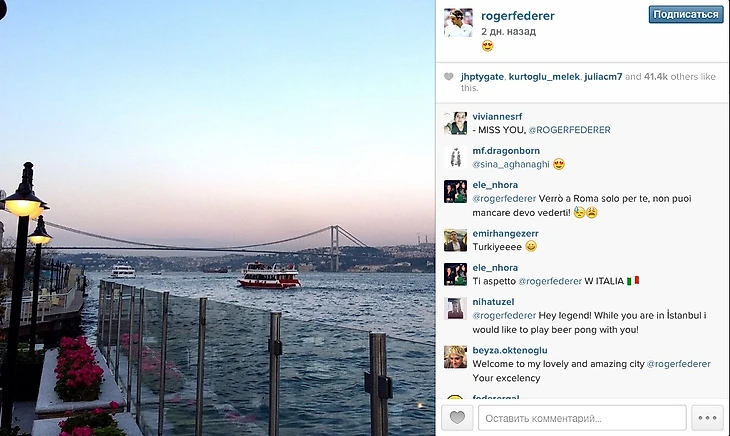Open beyza.oktenoglu avatar
Screen dimensions: 730x436
click(x=455, y=357)
